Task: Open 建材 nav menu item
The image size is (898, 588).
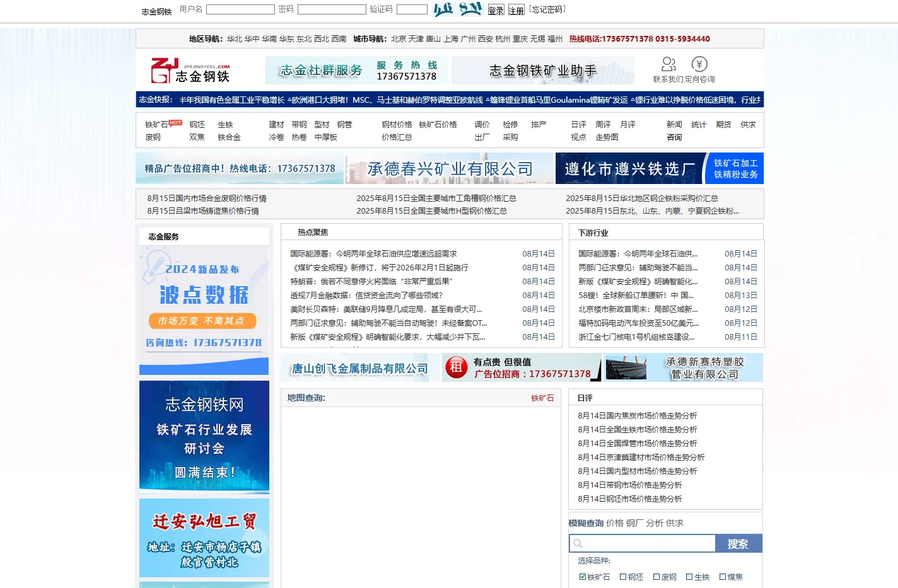Action: pos(276,125)
